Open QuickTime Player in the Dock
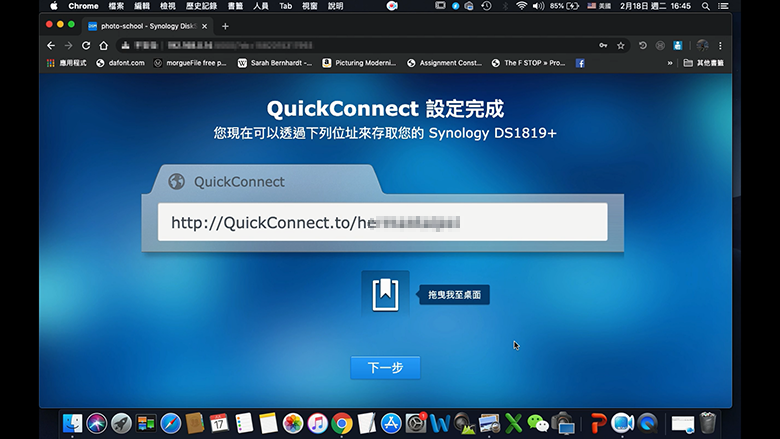The height and width of the screenshot is (439, 780). 648,424
